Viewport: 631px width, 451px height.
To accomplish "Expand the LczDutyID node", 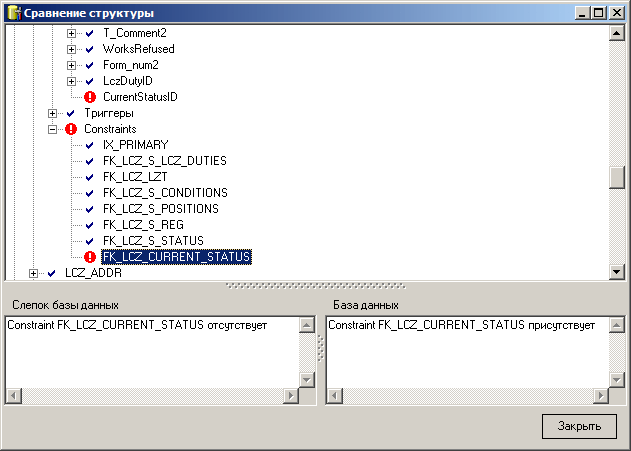I will (71, 81).
